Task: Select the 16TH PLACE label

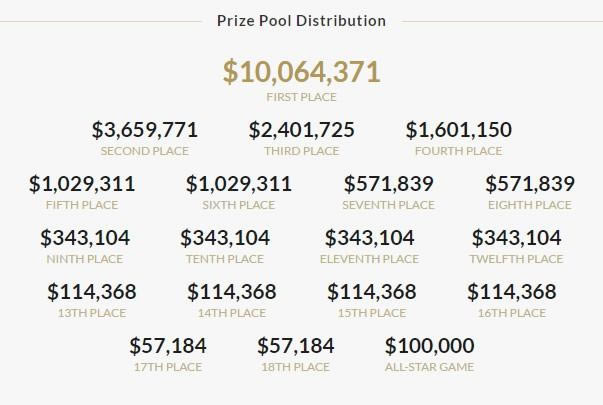Action: (512, 313)
